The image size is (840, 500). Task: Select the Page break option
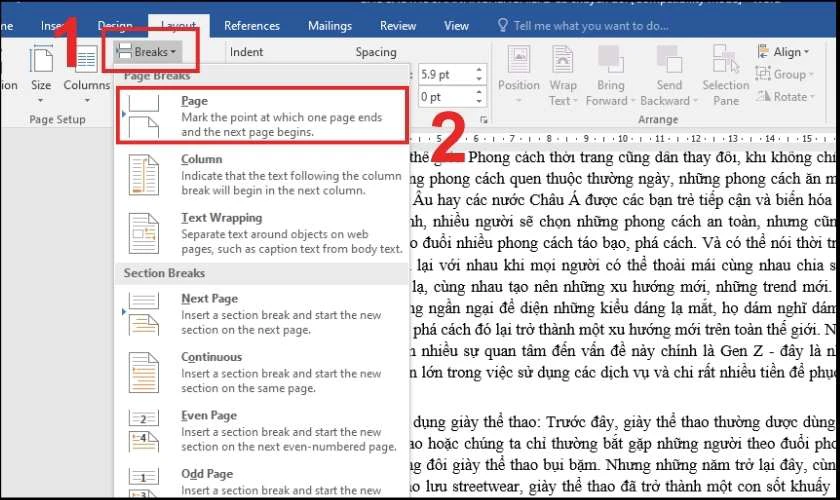tap(261, 116)
